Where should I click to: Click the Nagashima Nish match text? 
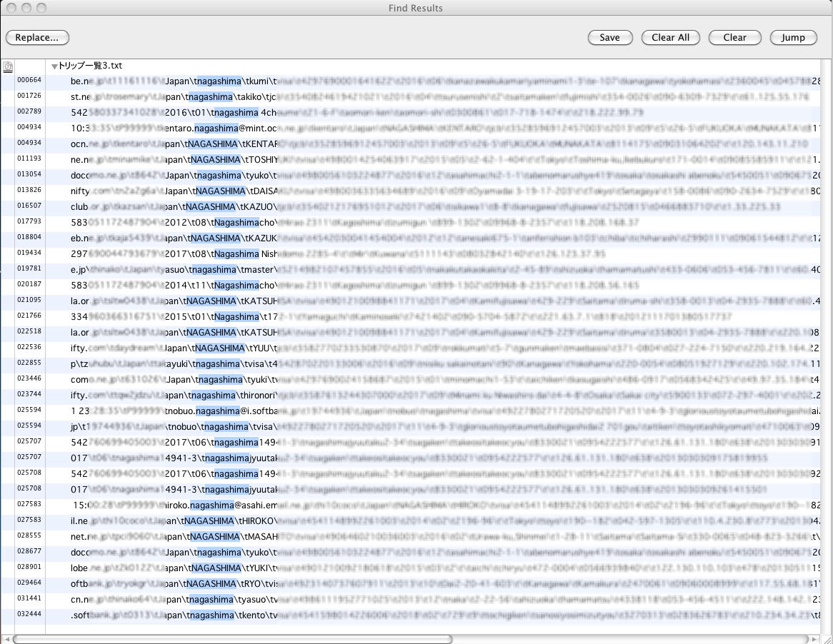pyautogui.click(x=246, y=254)
